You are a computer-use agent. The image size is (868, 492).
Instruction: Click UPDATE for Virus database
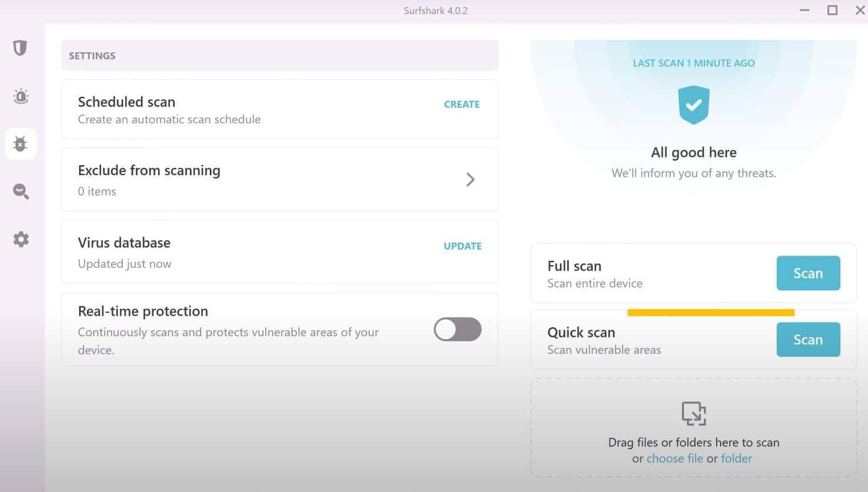pos(463,246)
